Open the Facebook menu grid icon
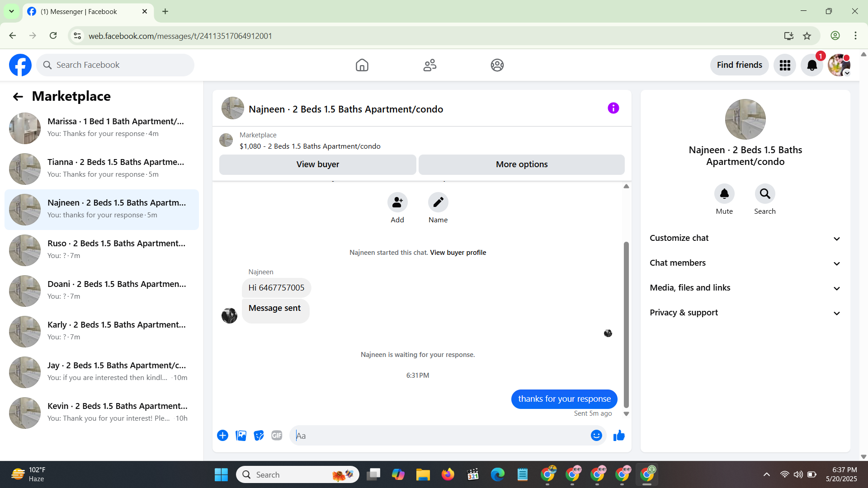This screenshot has height=488, width=868. click(785, 65)
